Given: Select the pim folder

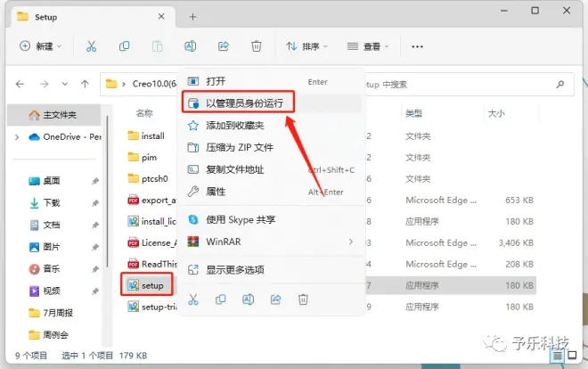Looking at the screenshot, I should click(x=143, y=158).
